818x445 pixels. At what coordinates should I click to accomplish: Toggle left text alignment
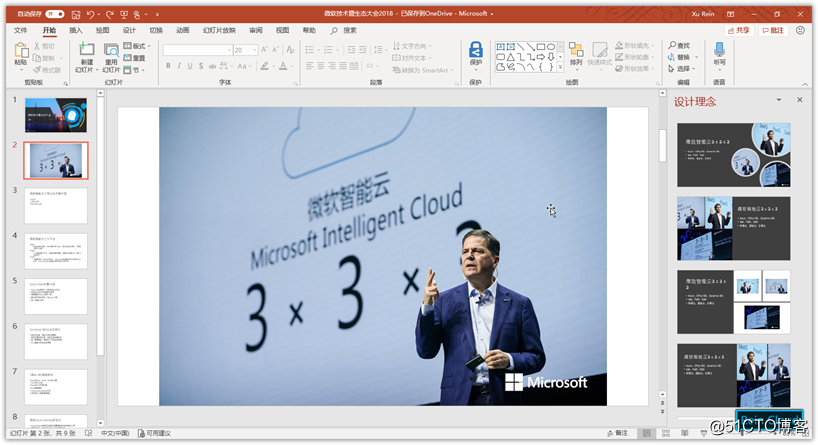click(x=309, y=66)
